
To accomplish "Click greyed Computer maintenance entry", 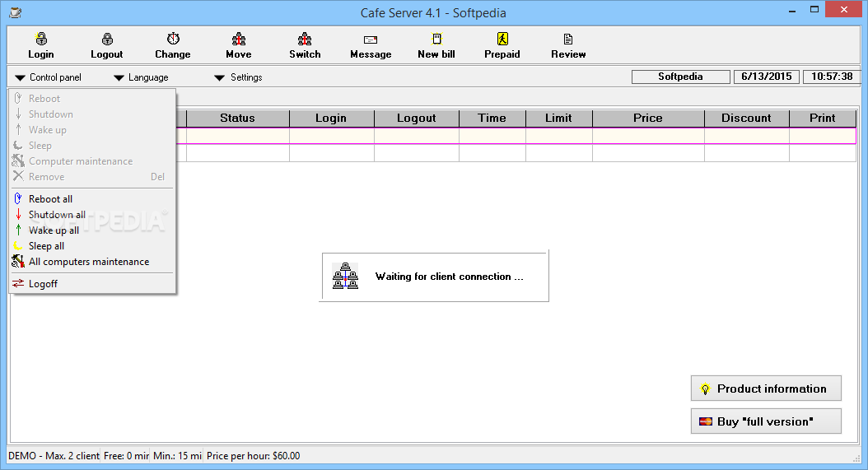I will point(92,161).
